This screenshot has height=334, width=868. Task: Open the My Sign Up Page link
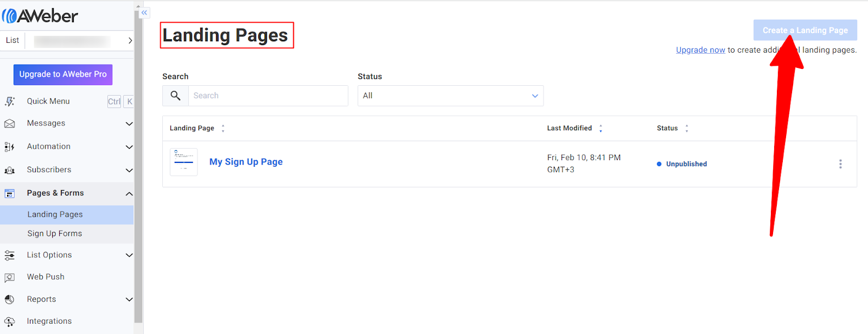click(246, 162)
